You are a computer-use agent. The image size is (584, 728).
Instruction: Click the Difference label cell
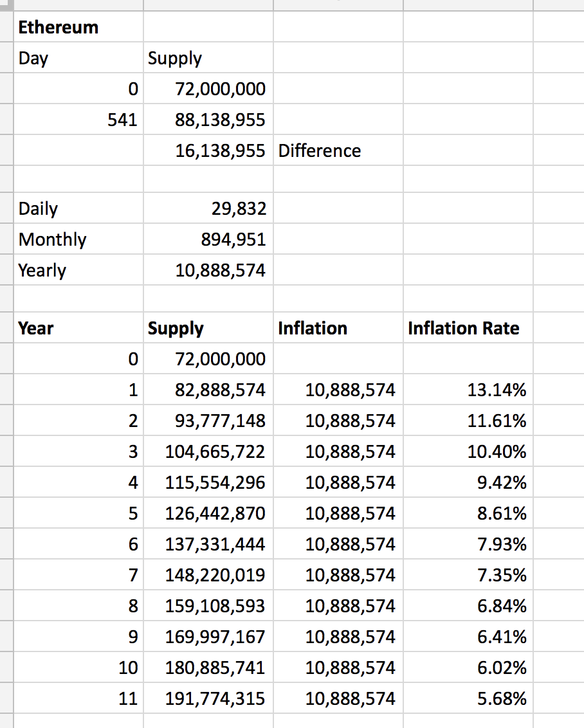coord(338,150)
